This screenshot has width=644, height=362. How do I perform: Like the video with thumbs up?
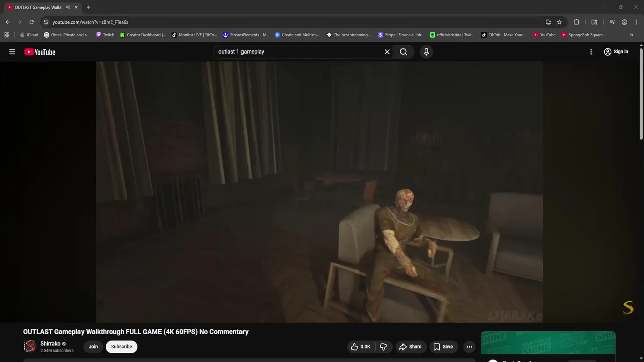pyautogui.click(x=361, y=347)
